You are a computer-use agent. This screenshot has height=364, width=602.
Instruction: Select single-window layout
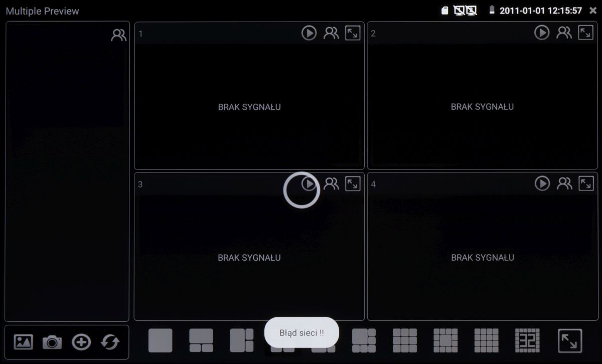160,340
